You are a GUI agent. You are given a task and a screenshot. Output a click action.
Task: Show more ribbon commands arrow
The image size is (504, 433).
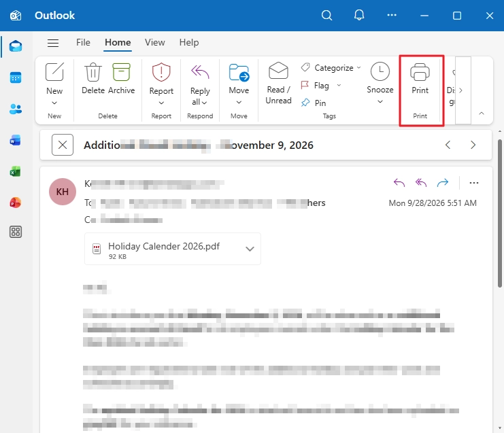pyautogui.click(x=460, y=90)
